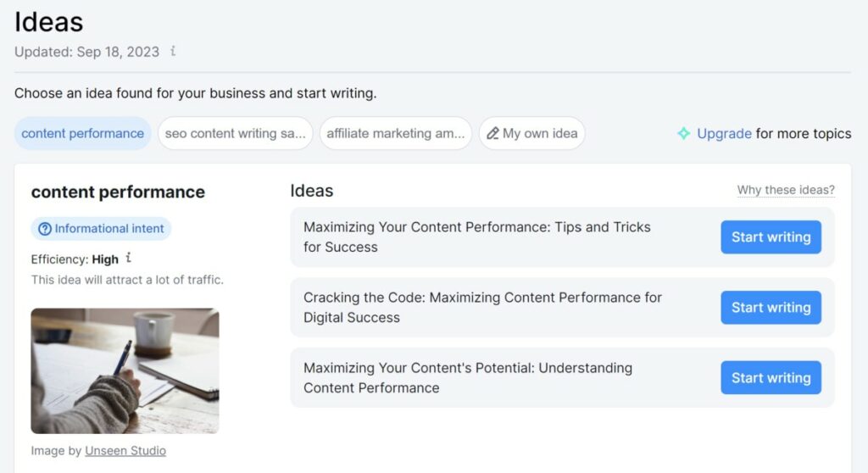Switch to the "seo content writing sa..." topic
868x473 pixels.
[x=235, y=134]
